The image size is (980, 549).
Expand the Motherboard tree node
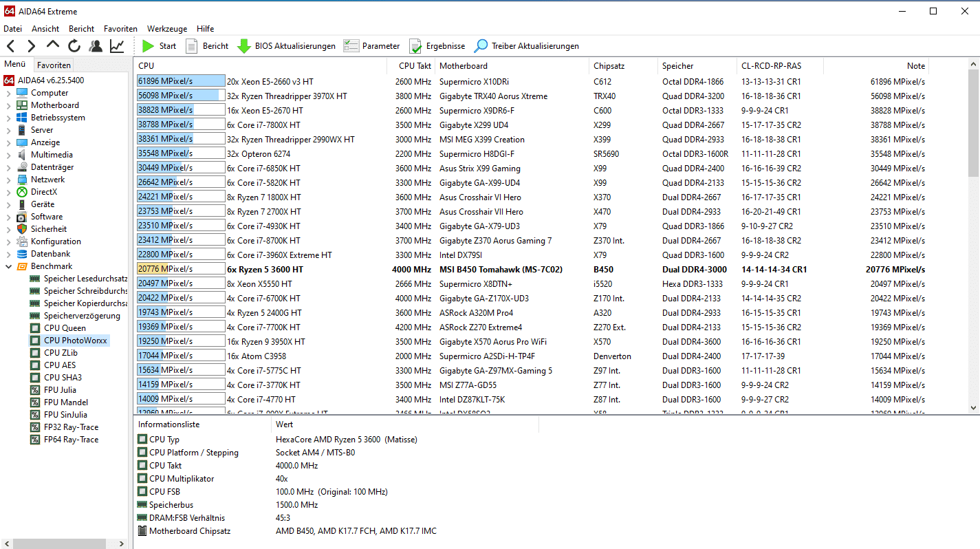click(x=8, y=105)
